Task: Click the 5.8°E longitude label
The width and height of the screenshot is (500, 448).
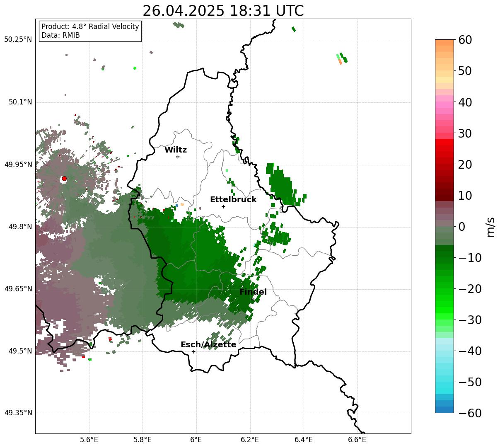Action: pos(143,440)
